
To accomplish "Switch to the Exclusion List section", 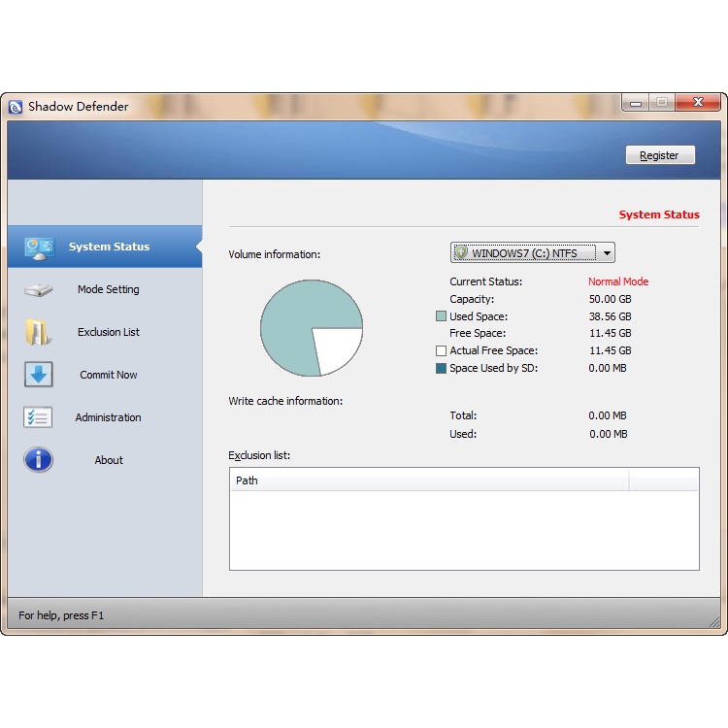I will (x=108, y=332).
